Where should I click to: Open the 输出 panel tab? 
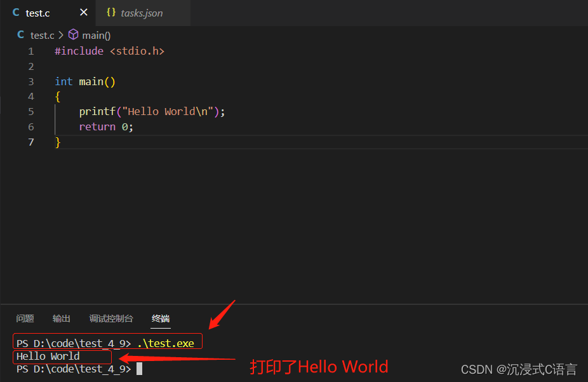[x=62, y=318]
